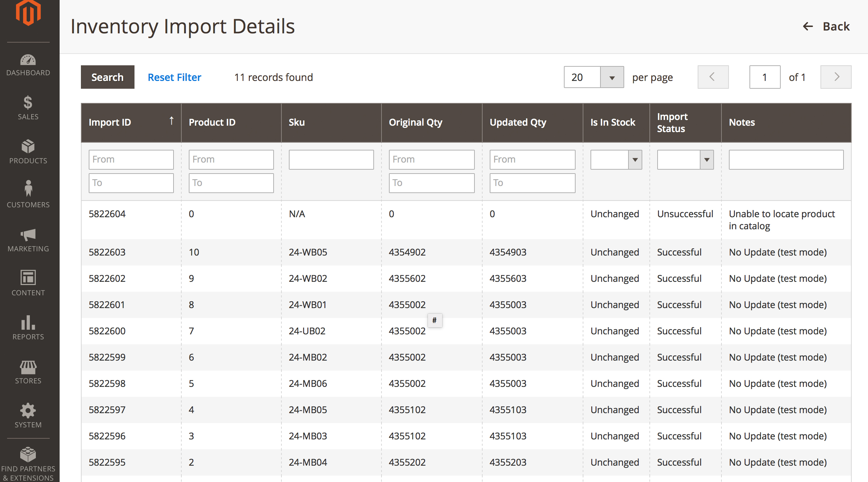Click Updated Qty value 4355203
868x482 pixels.
(x=508, y=462)
